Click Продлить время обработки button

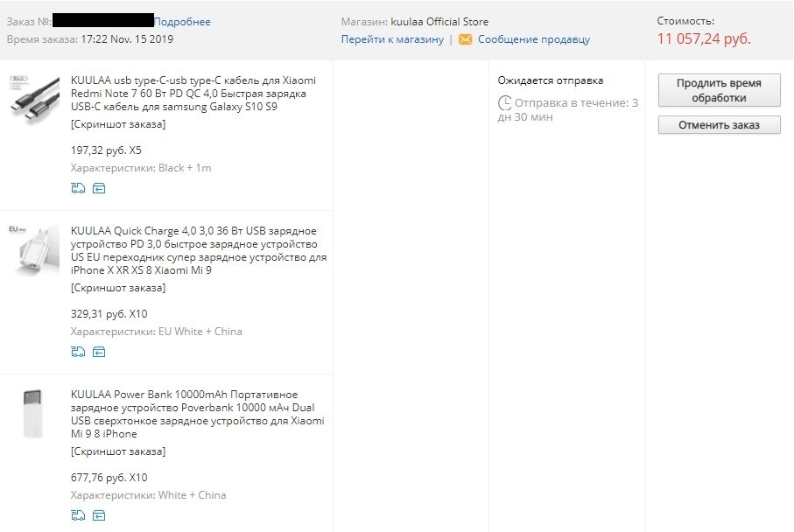(x=719, y=90)
